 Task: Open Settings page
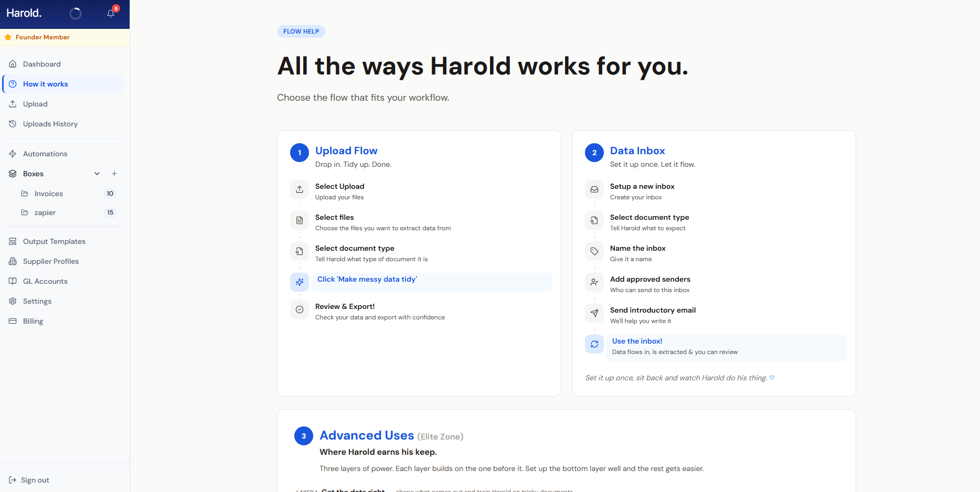coord(63,301)
